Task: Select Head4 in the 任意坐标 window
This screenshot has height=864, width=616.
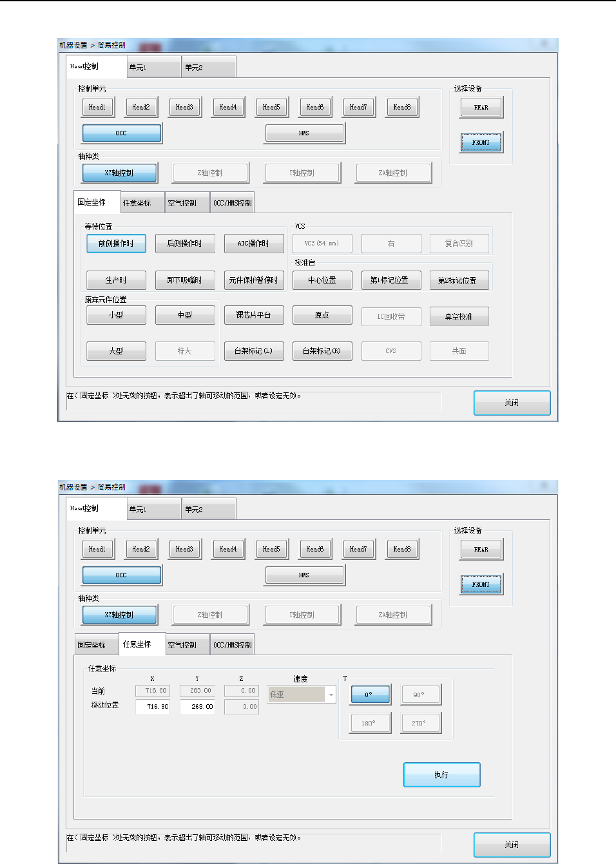Action: click(x=228, y=549)
